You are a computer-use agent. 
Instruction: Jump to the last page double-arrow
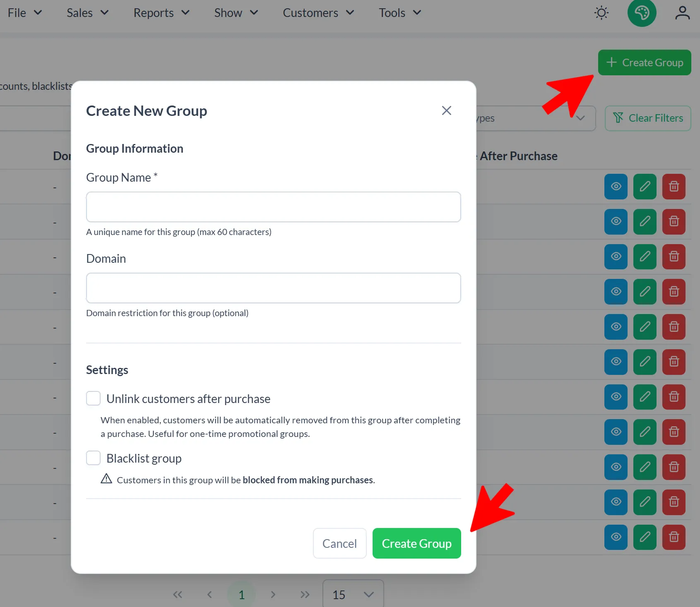coord(305,595)
